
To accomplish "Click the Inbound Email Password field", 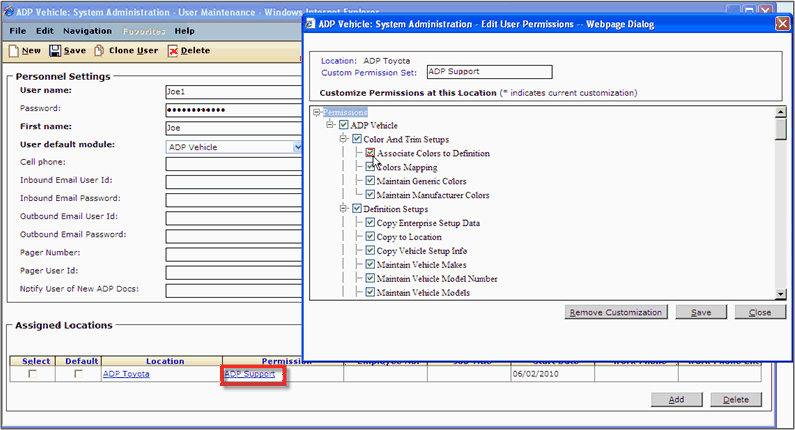I will click(x=234, y=200).
